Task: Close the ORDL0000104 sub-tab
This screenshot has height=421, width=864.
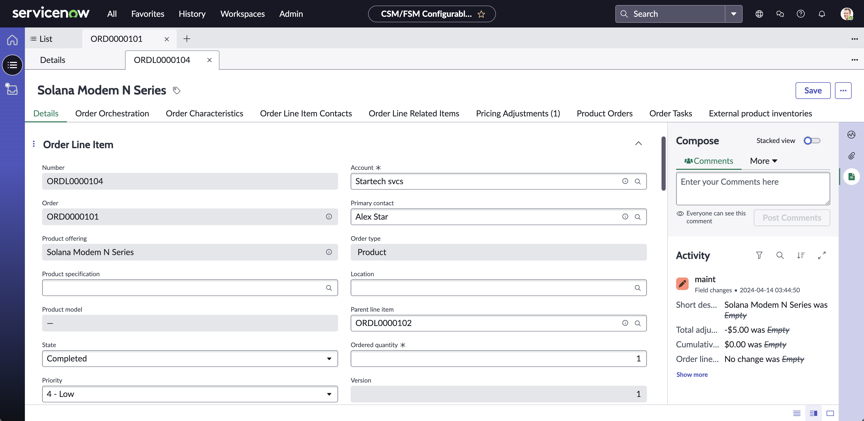Action: (209, 60)
